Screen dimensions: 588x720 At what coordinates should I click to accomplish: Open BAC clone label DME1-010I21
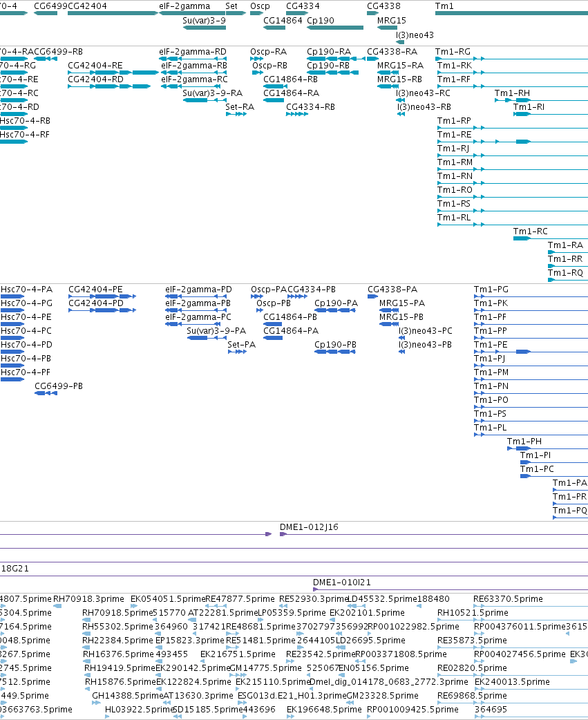pos(342,582)
